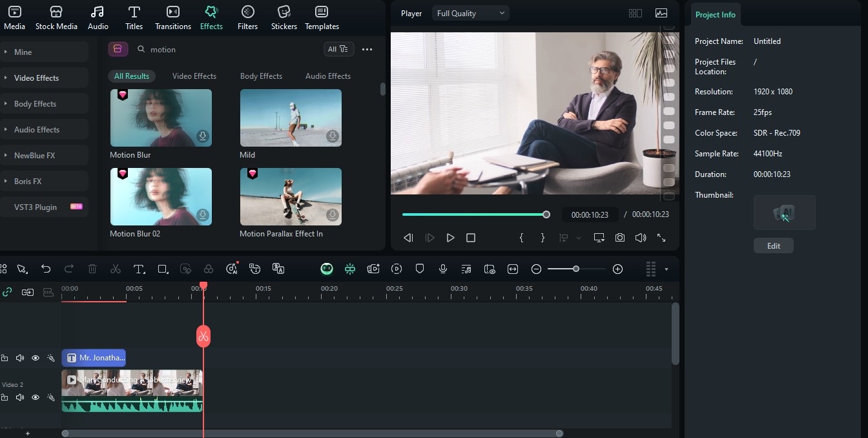Click the pink AI search icon
This screenshot has width=868, height=438.
[x=118, y=49]
